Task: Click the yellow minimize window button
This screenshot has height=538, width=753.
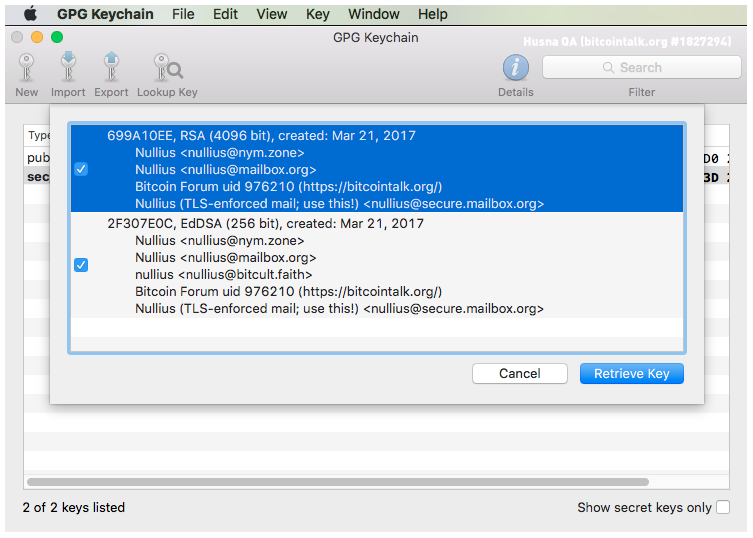Action: pos(37,37)
